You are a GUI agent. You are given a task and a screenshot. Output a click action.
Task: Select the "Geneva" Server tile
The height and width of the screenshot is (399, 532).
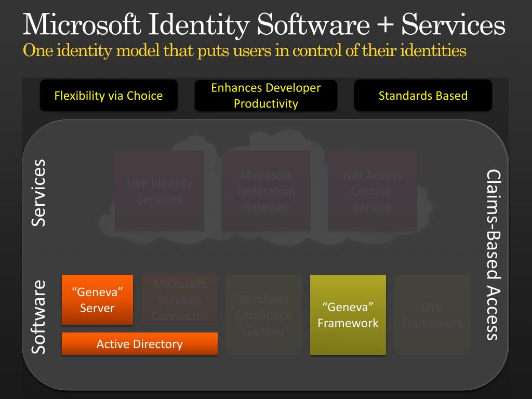click(97, 300)
